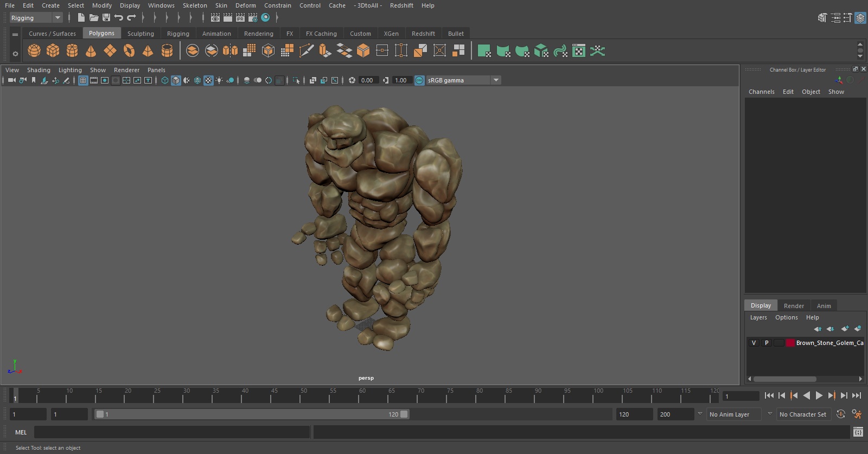Switch to the Sculpting shelf tab

(141, 34)
